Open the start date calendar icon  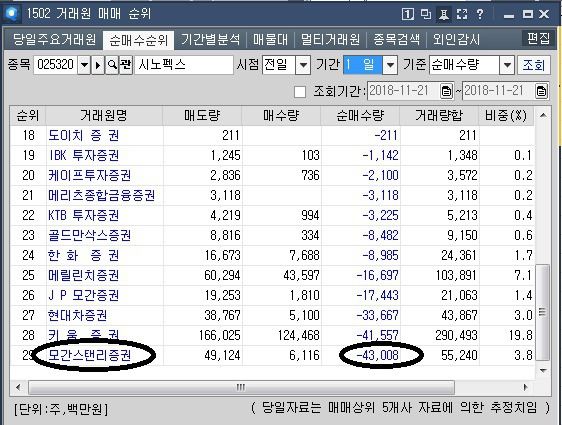pyautogui.click(x=446, y=91)
